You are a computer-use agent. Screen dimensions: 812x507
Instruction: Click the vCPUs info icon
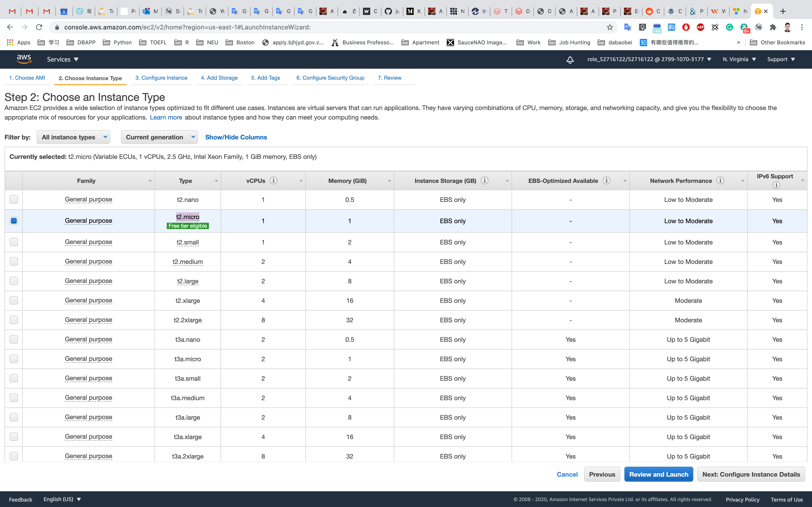pyautogui.click(x=273, y=181)
